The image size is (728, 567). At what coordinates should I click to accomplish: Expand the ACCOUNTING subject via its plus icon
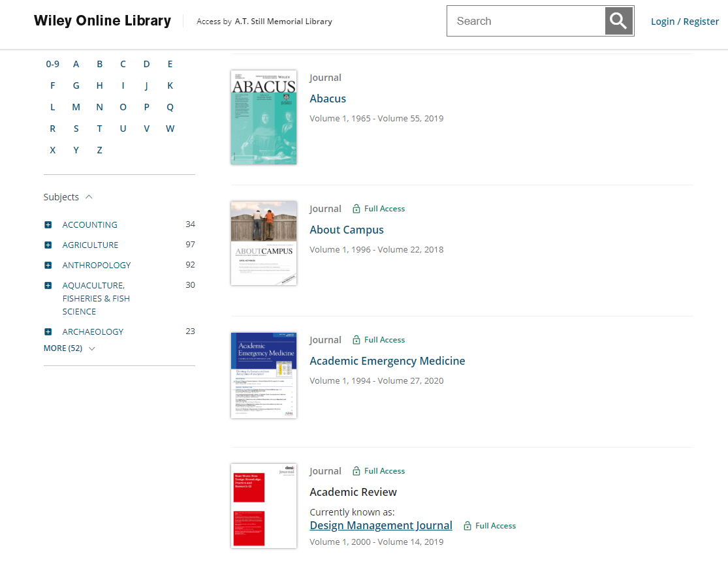click(48, 224)
